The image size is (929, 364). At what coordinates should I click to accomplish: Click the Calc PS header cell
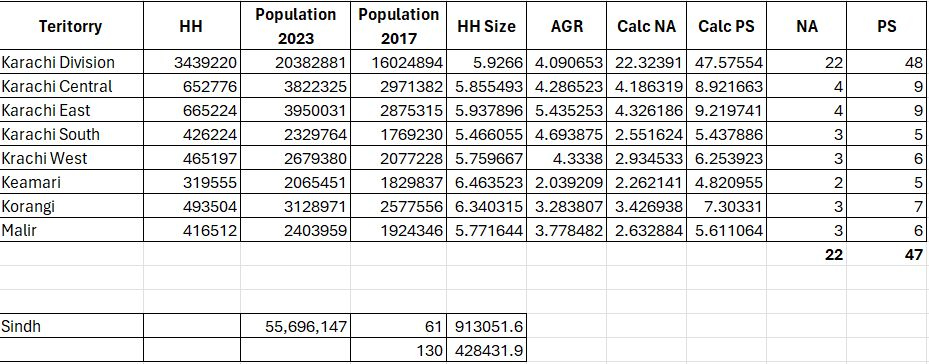click(x=726, y=26)
